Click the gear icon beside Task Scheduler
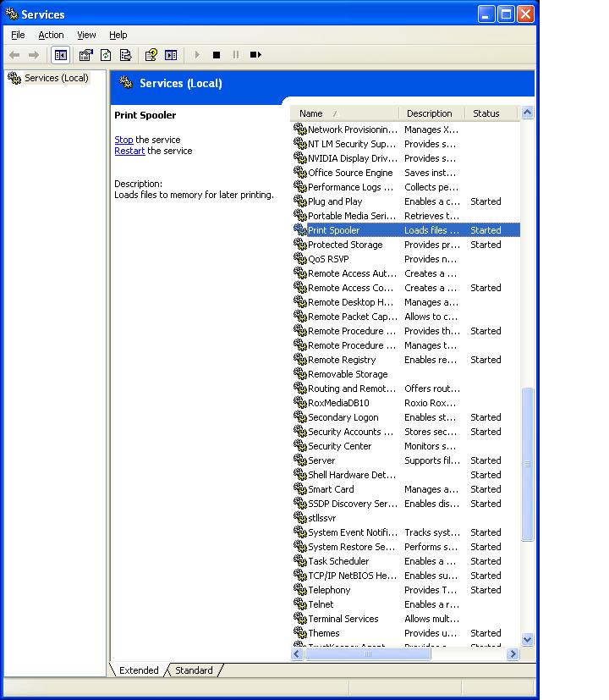This screenshot has width=609, height=700. point(299,561)
